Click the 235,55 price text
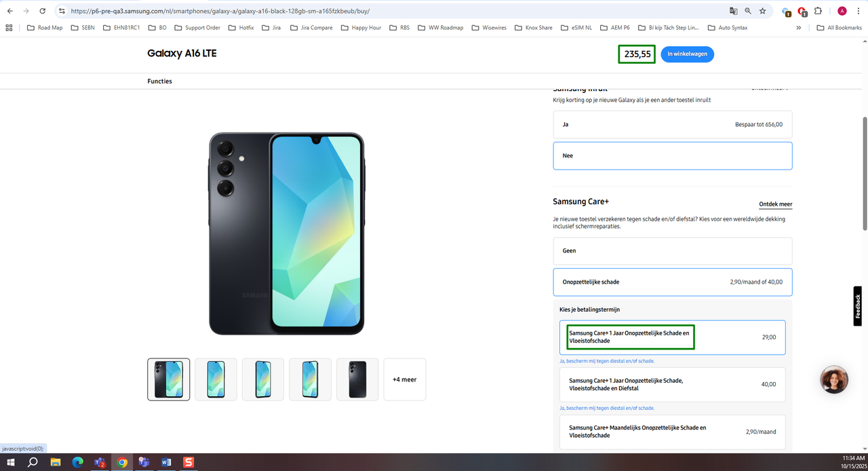The height and width of the screenshot is (471, 868). 637,54
